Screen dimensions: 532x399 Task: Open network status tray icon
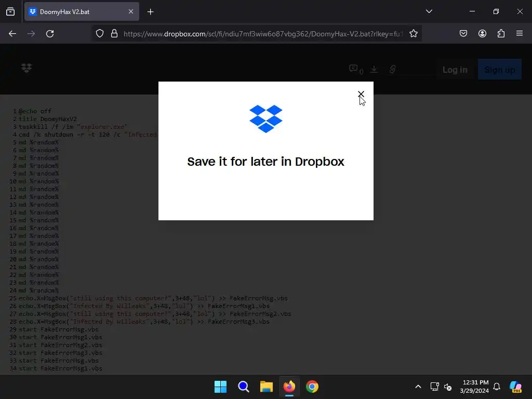click(434, 387)
